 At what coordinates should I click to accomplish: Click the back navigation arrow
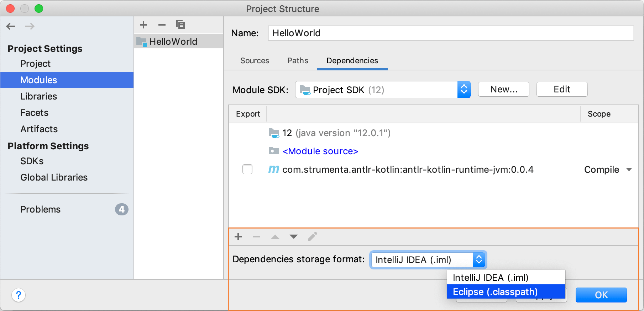[11, 26]
